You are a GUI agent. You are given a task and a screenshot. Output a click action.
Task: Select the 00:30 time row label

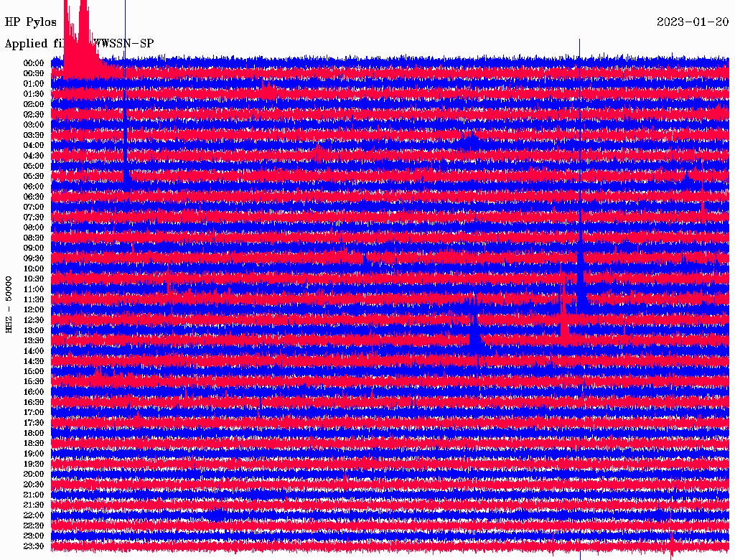coord(34,73)
